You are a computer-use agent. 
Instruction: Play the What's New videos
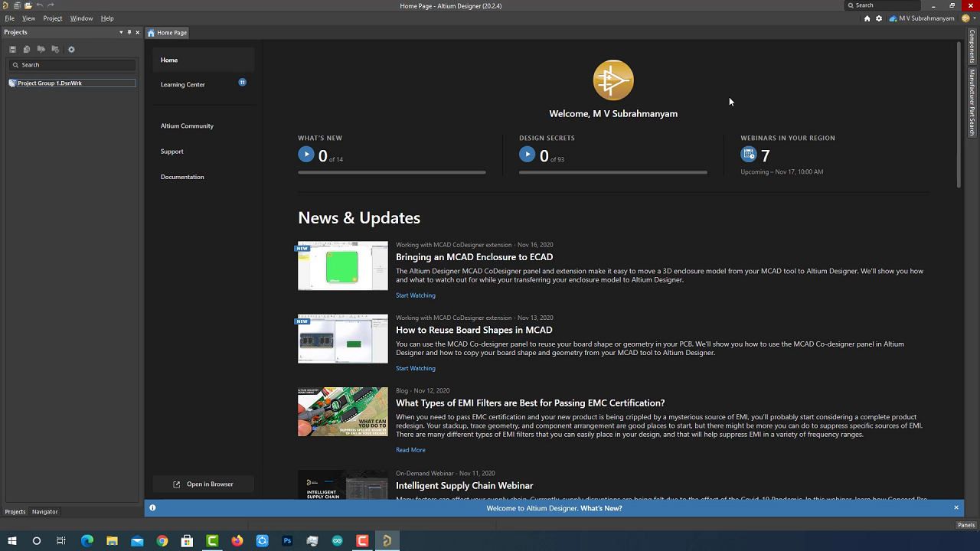306,155
